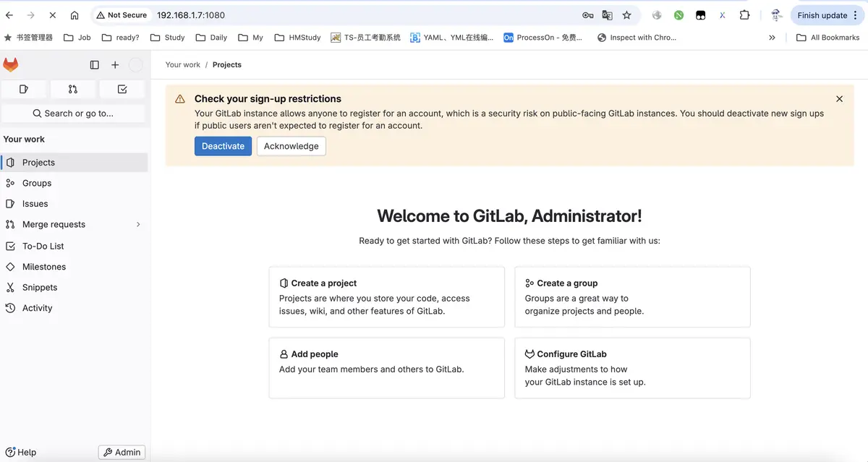The image size is (868, 462).
Task: Expand the Merge requests submenu chevron
Action: (138, 224)
